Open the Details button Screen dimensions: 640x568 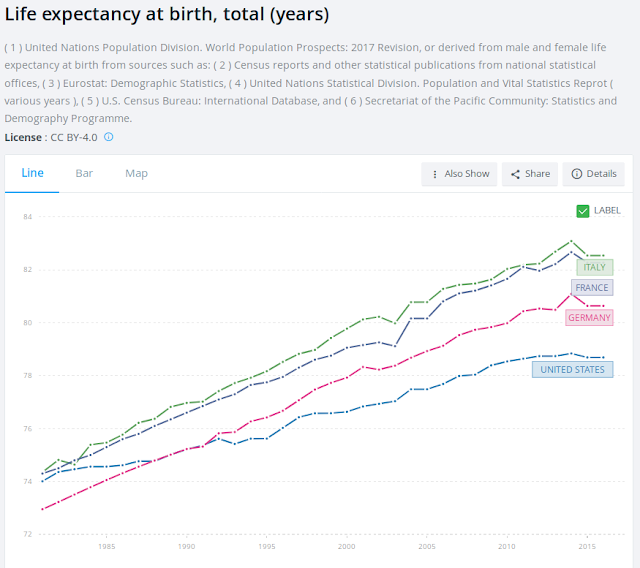593,174
